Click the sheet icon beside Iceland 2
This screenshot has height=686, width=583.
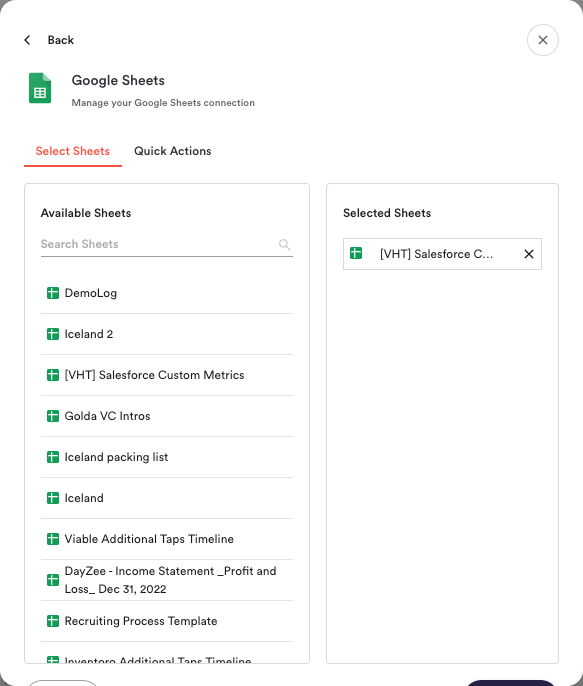(53, 334)
